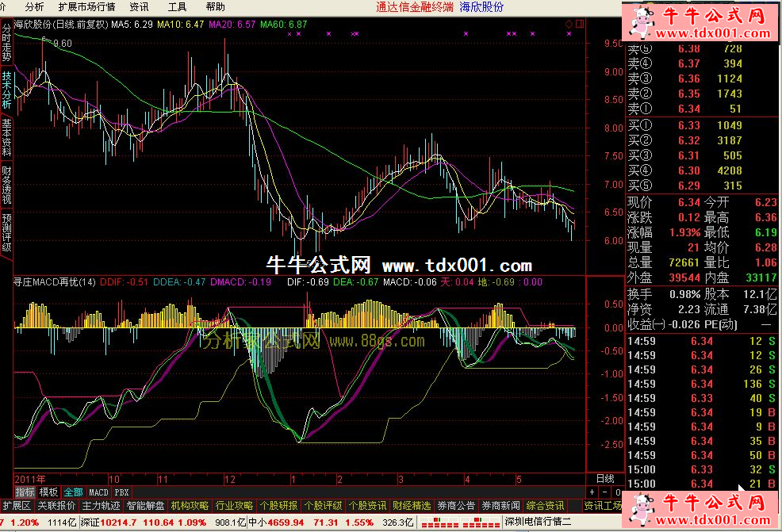Image resolution: width=782 pixels, height=532 pixels.
Task: Click the 9.60 high price marker
Action: click(x=63, y=44)
